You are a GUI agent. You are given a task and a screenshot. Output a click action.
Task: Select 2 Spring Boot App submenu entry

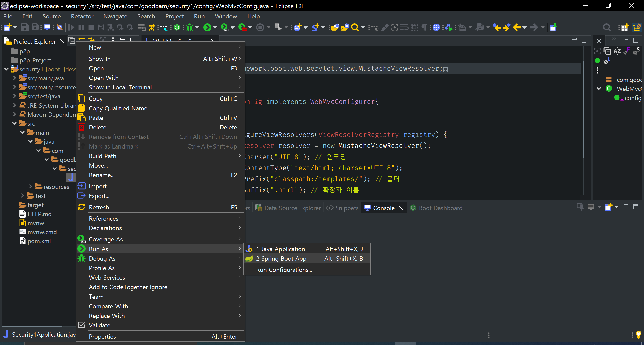click(281, 259)
